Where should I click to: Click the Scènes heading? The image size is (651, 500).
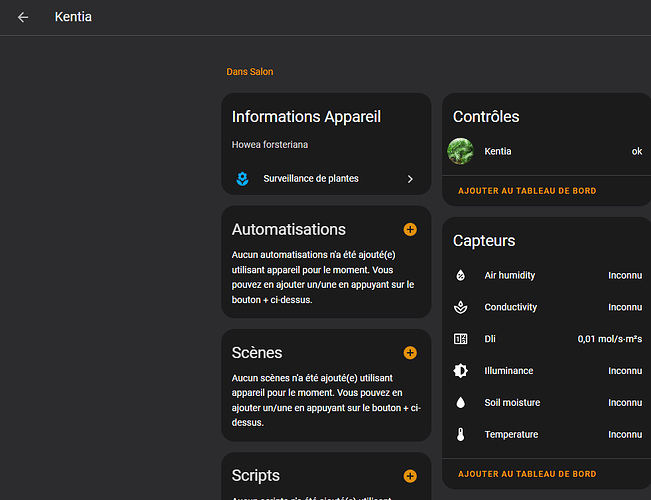[x=257, y=353]
